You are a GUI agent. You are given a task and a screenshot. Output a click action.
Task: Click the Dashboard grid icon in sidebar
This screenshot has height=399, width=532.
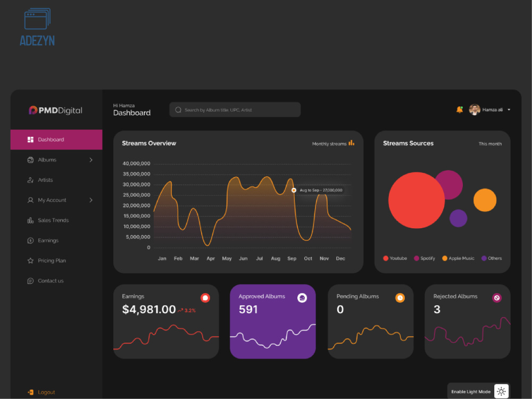(30, 139)
